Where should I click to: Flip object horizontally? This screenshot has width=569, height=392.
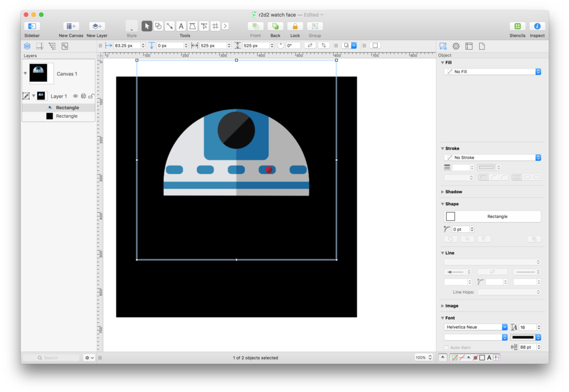[310, 46]
